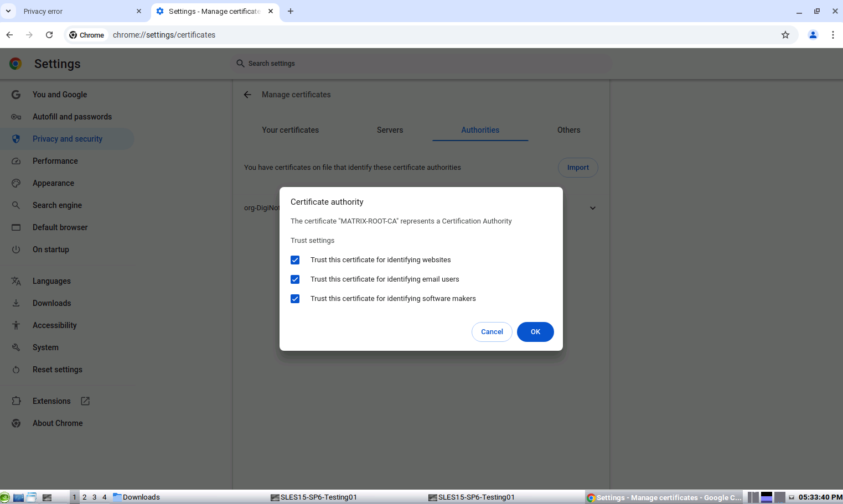The image size is (843, 504).
Task: Toggle 'identifying email users' trust checkbox
Action: (295, 279)
